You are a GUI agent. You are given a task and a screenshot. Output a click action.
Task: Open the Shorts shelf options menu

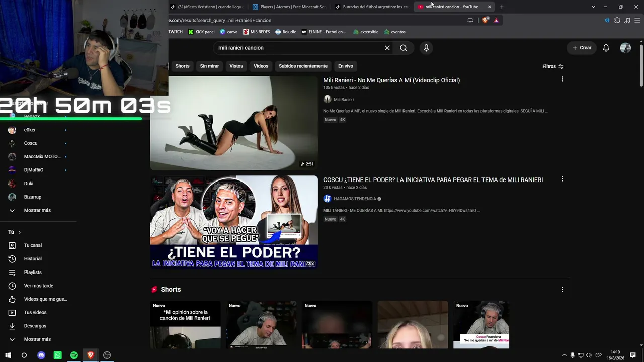click(x=562, y=290)
